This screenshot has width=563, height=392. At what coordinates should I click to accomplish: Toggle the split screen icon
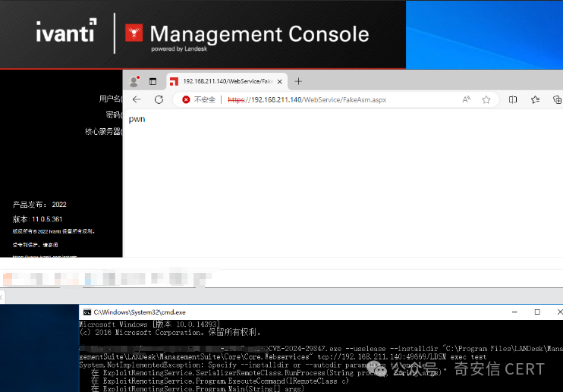coord(513,99)
